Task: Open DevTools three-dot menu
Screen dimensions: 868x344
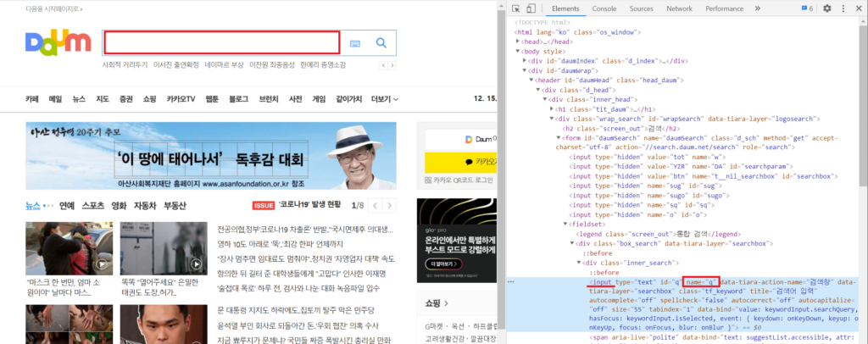Action: (x=843, y=8)
